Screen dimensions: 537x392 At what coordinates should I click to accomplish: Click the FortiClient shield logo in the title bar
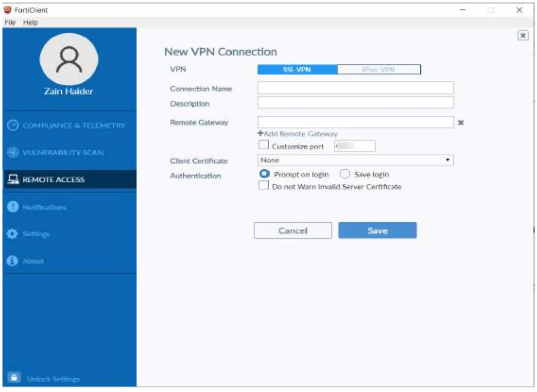(x=7, y=10)
